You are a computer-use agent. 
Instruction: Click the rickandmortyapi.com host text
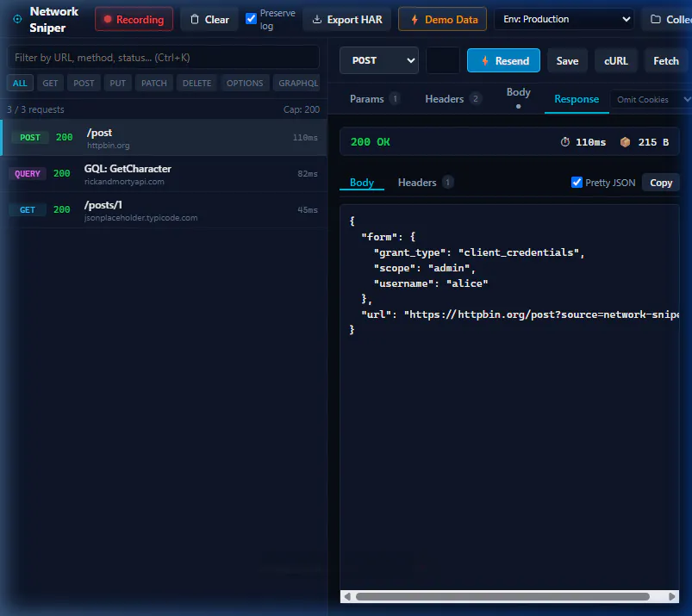[x=124, y=182]
